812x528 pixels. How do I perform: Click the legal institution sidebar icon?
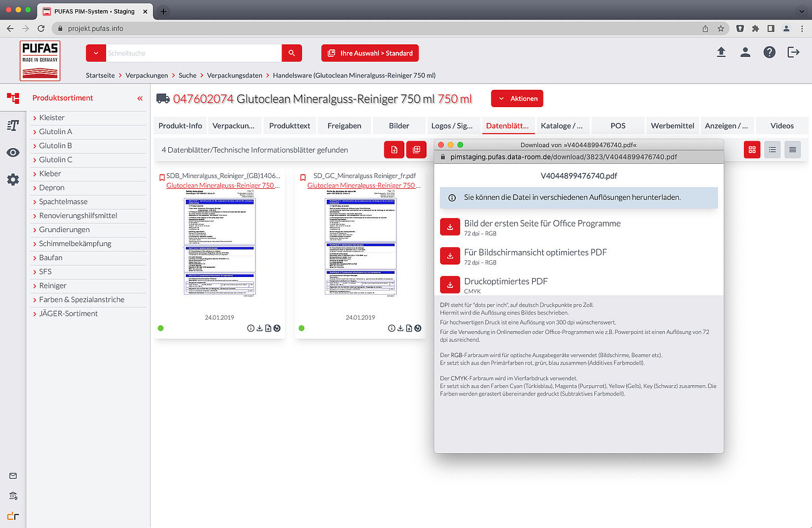point(13,496)
